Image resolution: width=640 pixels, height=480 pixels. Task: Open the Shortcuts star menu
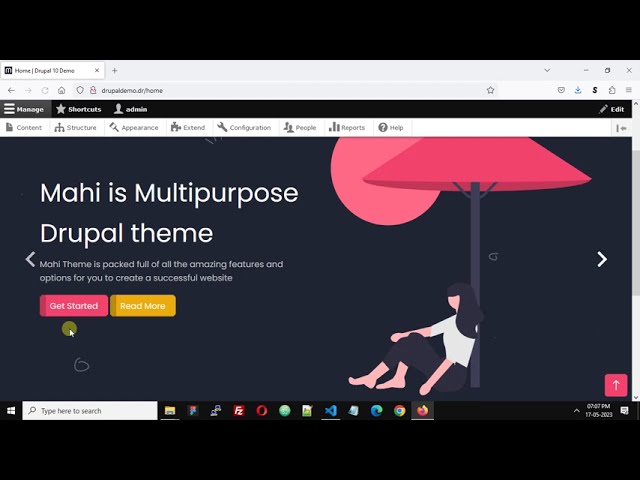click(x=79, y=109)
